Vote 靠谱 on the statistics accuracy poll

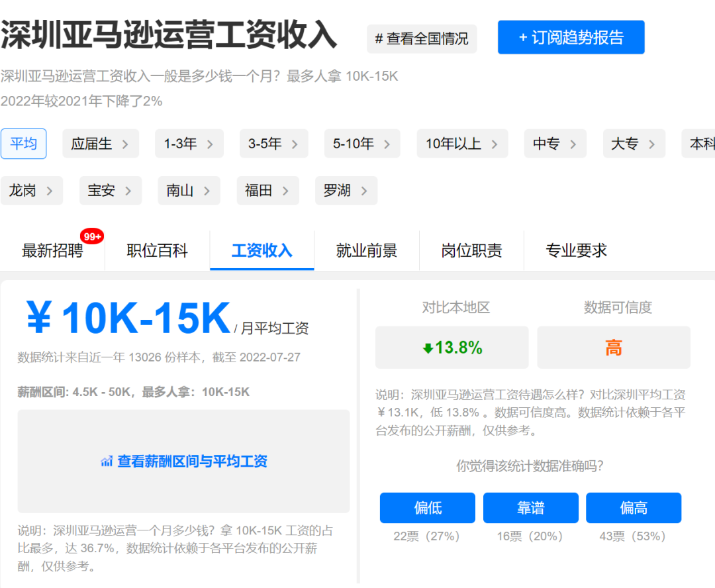tap(530, 508)
